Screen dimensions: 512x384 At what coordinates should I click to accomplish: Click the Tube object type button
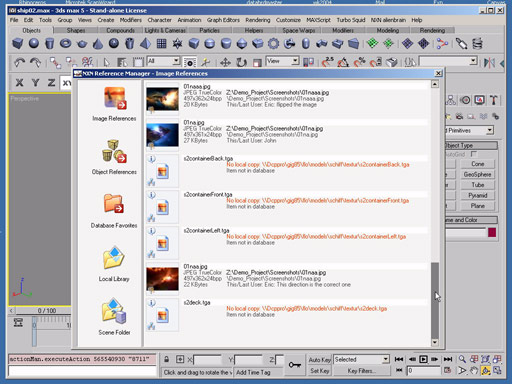[478, 185]
